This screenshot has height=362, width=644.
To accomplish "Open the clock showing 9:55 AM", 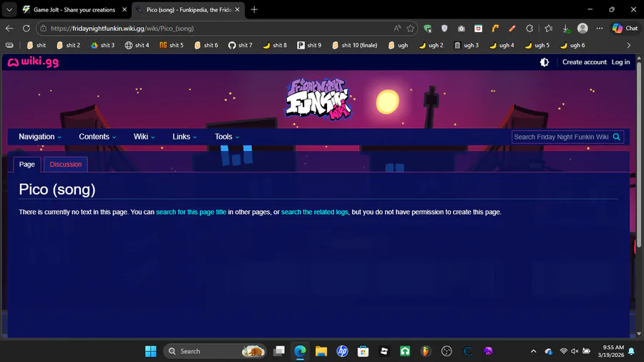I will (611, 351).
